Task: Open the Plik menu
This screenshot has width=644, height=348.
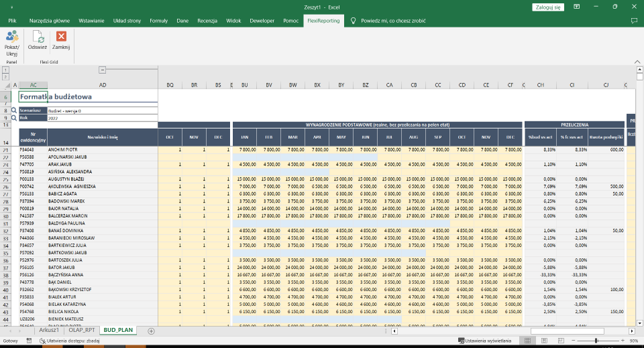Action: coord(12,21)
